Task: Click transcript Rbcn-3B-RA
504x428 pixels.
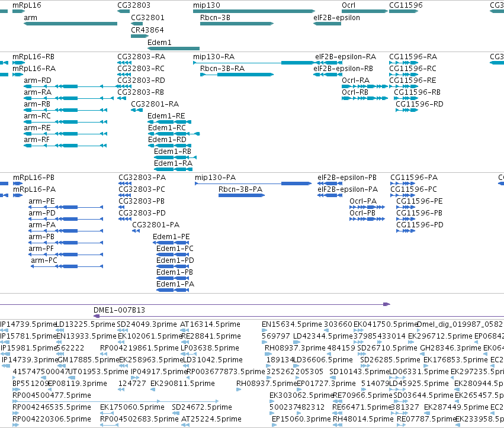Action: [x=237, y=75]
